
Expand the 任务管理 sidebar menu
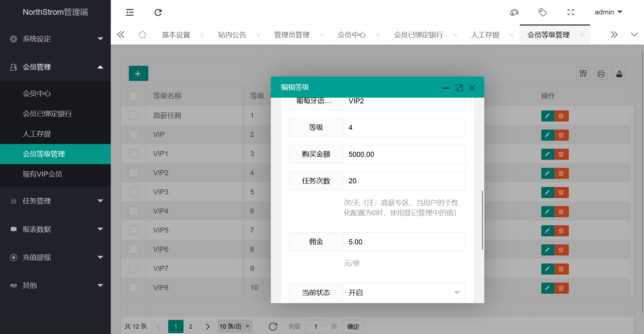click(x=55, y=201)
